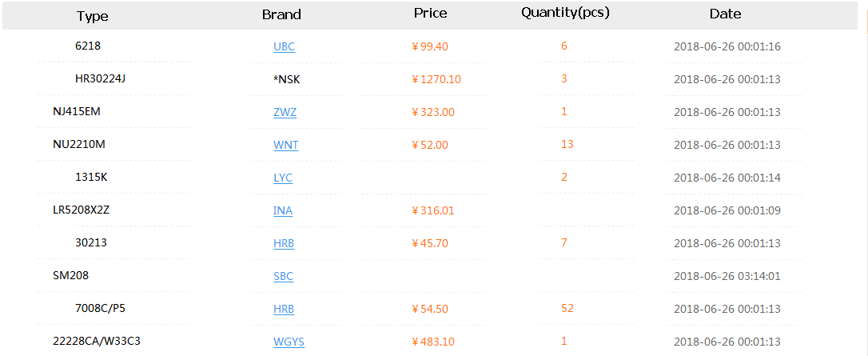
Task: Click the WGYS brand link
Action: point(289,342)
